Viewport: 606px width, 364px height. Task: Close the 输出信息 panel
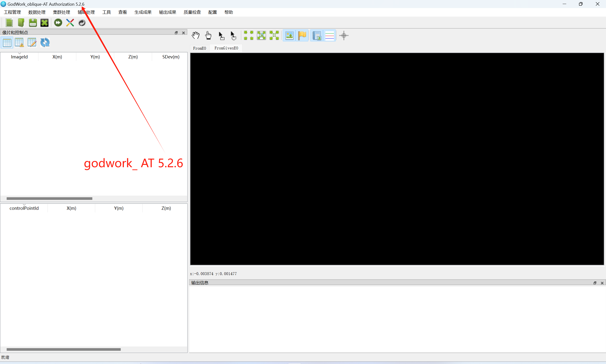602,283
